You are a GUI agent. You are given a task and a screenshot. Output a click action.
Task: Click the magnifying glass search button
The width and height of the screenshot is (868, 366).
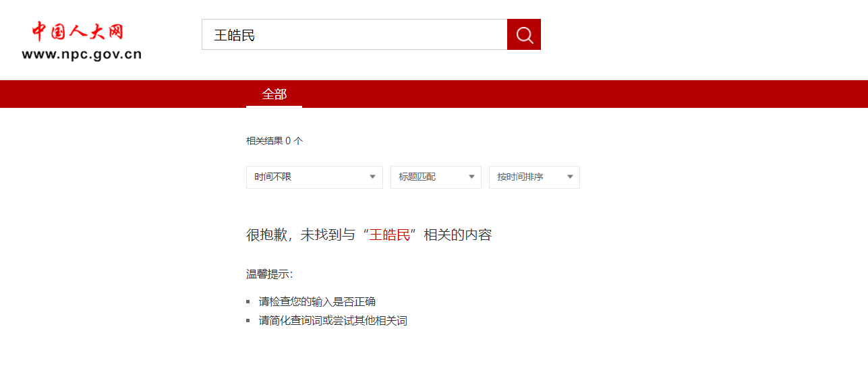(x=524, y=34)
